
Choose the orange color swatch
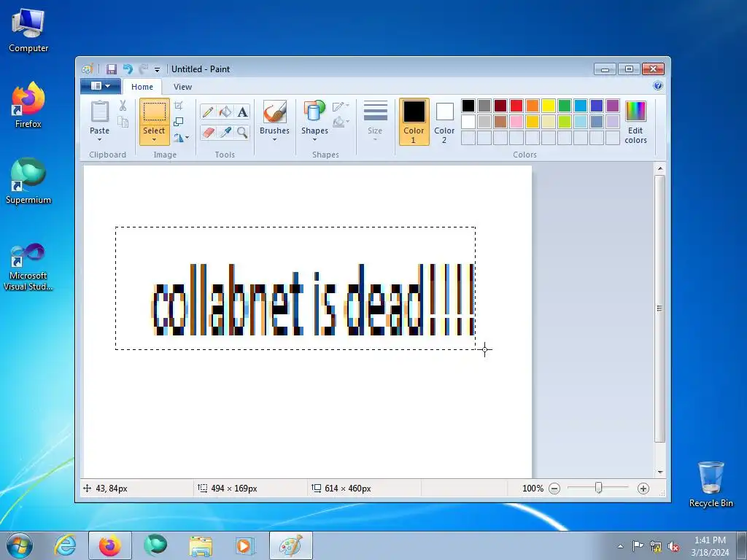coord(533,106)
